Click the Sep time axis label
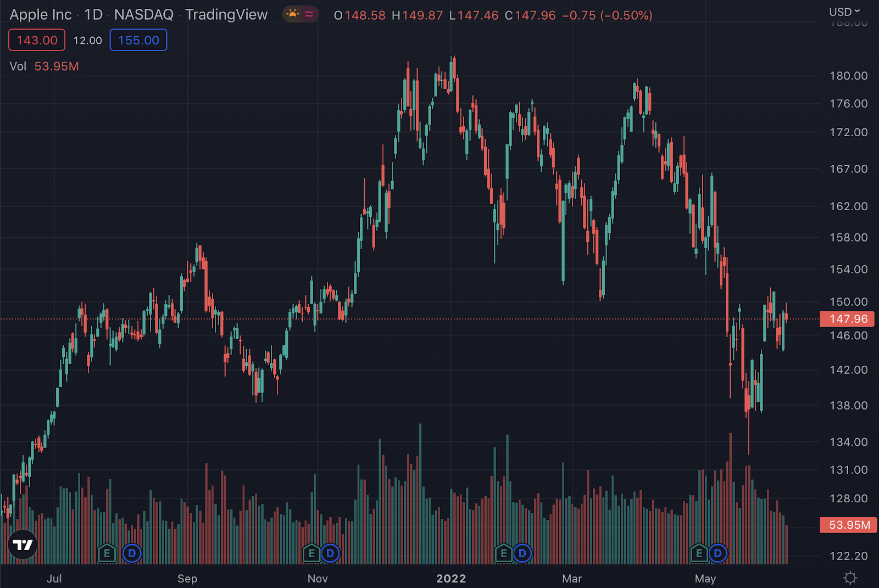879x588 pixels. click(x=187, y=579)
